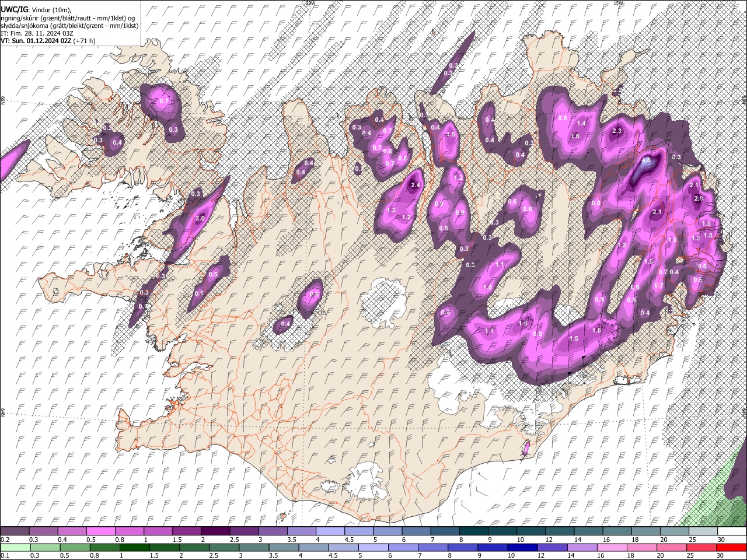Viewport: 747px width, 560px height.
Task: Select pale green rain swatch starting at 0.1
Action: 15,547
